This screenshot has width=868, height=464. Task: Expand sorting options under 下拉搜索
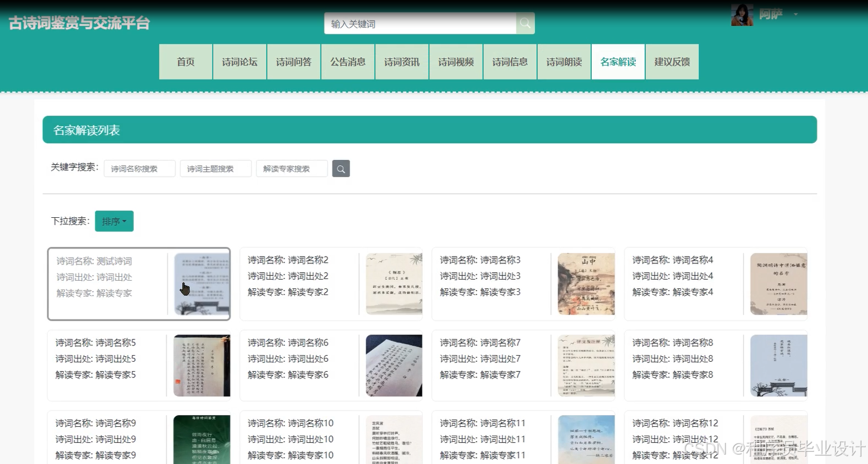pyautogui.click(x=114, y=221)
